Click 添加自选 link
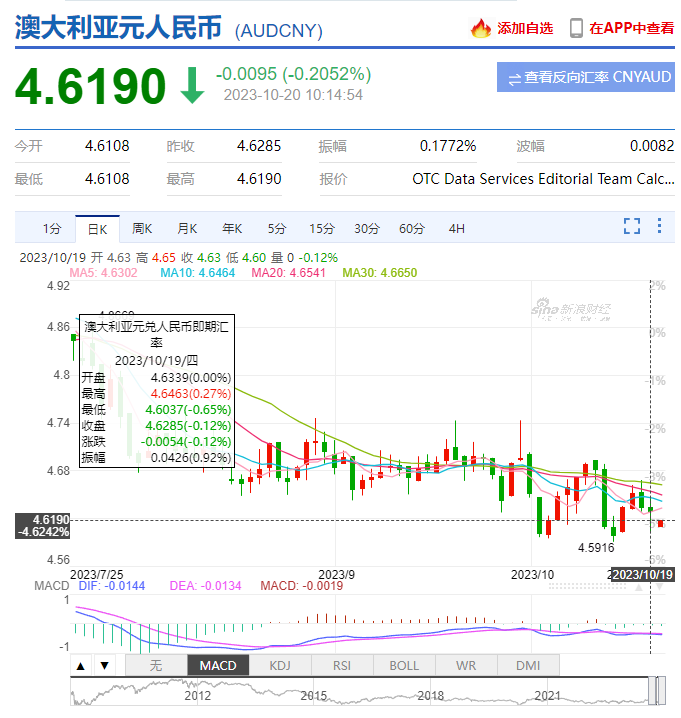The image size is (681, 718). pos(525,28)
